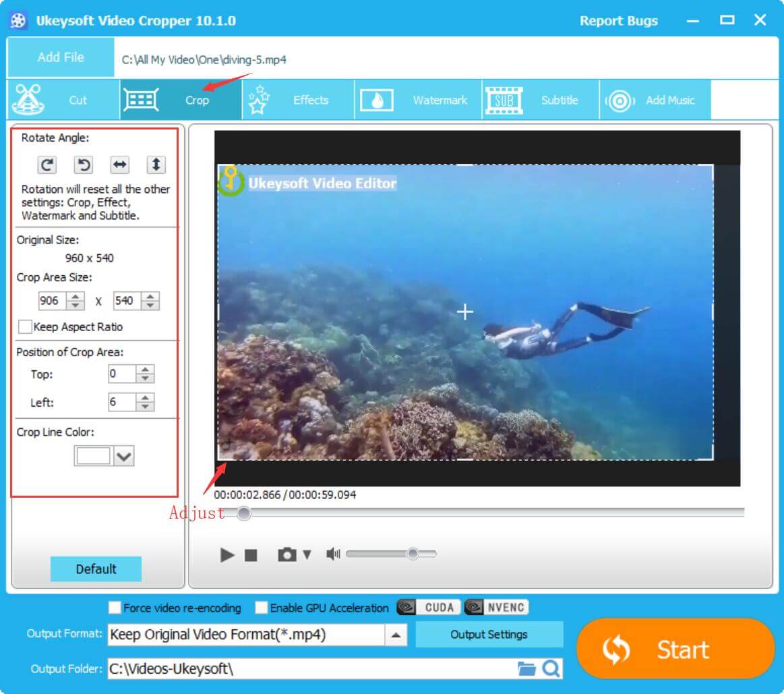Click the Add Music disc icon
This screenshot has height=694, width=784.
pyautogui.click(x=620, y=100)
